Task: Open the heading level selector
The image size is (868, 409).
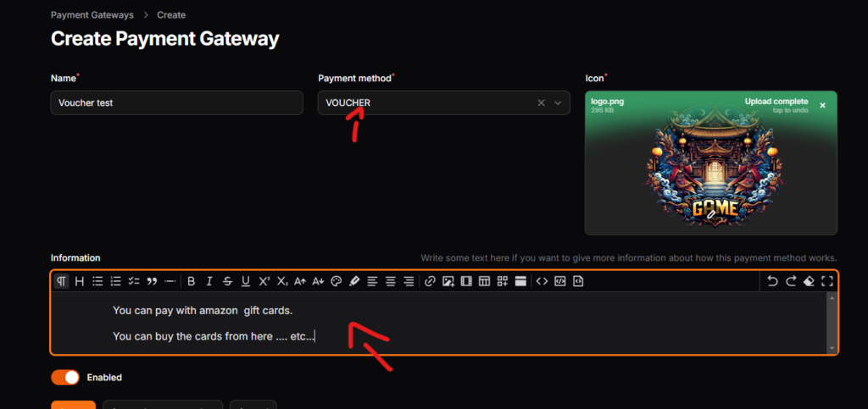Action: pyautogui.click(x=80, y=281)
